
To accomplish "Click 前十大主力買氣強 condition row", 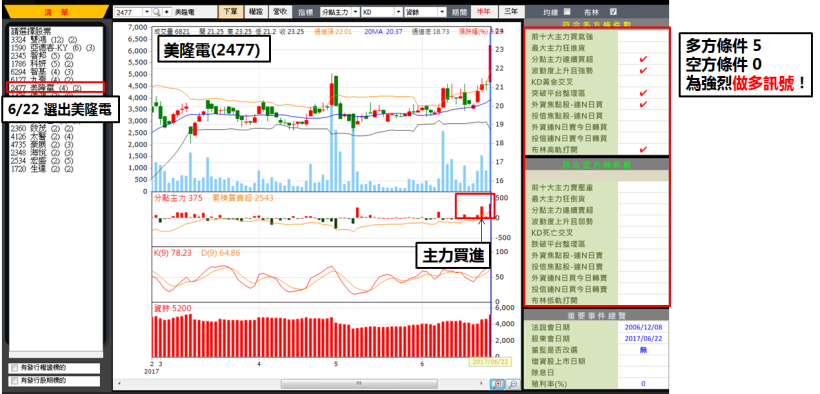I will 597,37.
